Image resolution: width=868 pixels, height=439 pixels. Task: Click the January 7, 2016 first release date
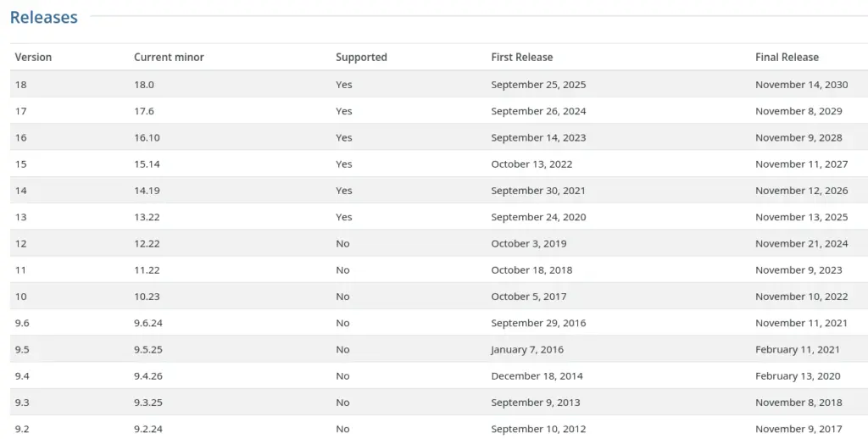tap(526, 349)
